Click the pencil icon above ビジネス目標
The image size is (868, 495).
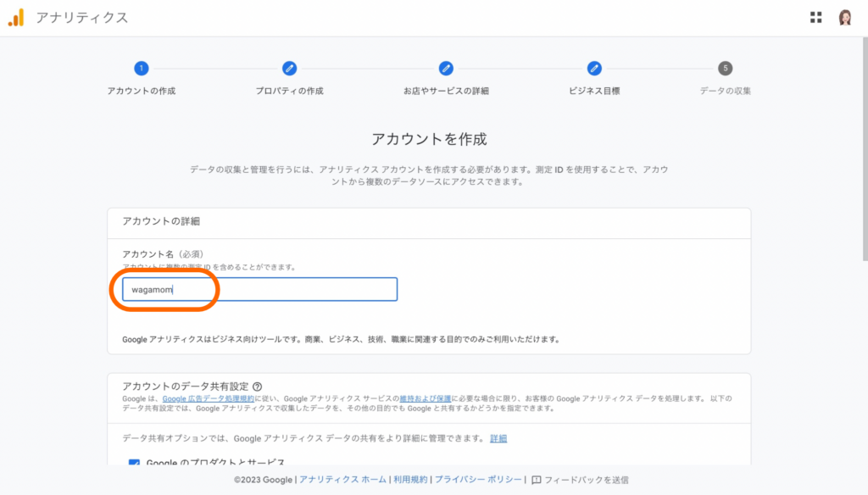(594, 69)
